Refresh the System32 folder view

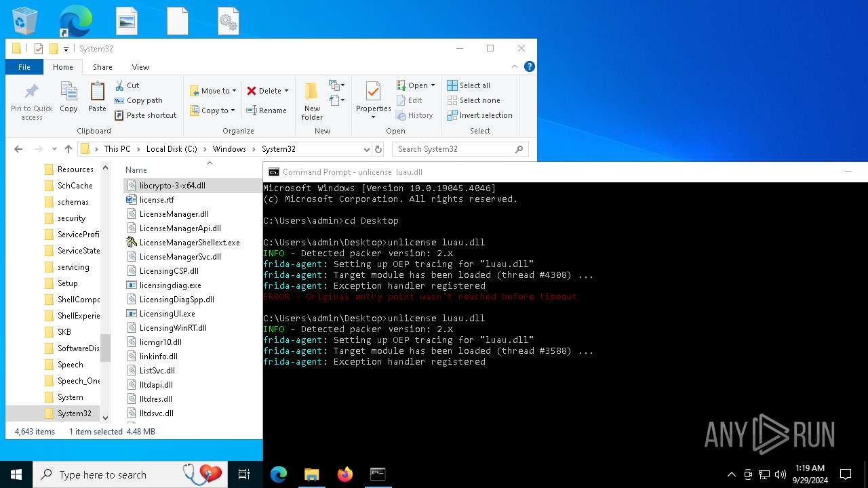pyautogui.click(x=378, y=149)
